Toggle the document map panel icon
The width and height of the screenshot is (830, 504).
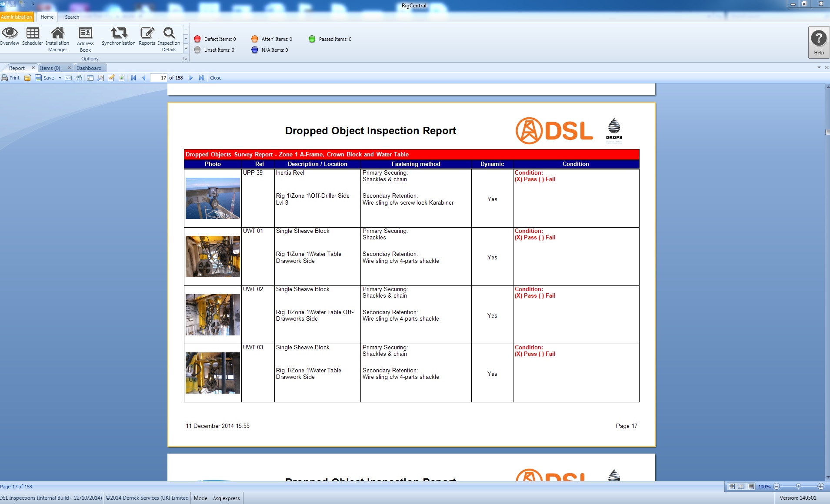coord(90,78)
